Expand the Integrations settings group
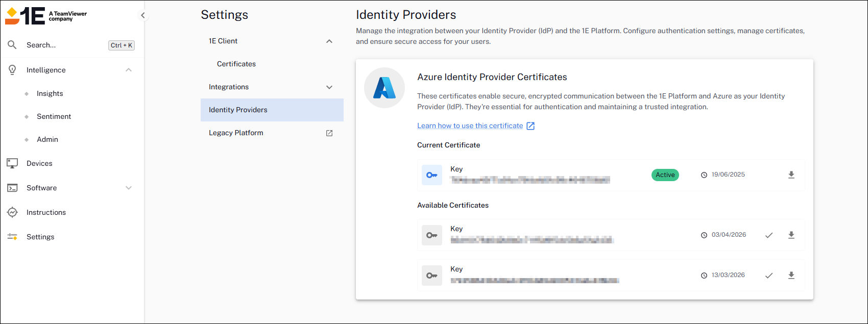This screenshot has width=868, height=324. [329, 87]
